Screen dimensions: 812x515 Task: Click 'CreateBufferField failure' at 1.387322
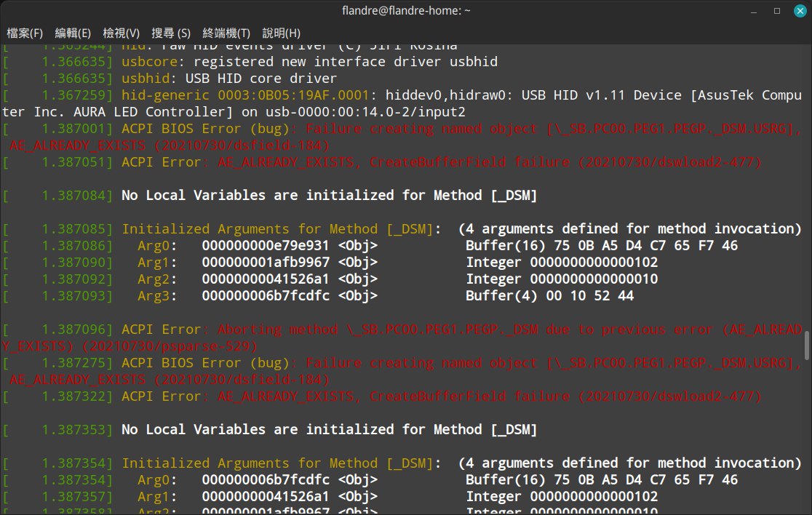pos(470,396)
